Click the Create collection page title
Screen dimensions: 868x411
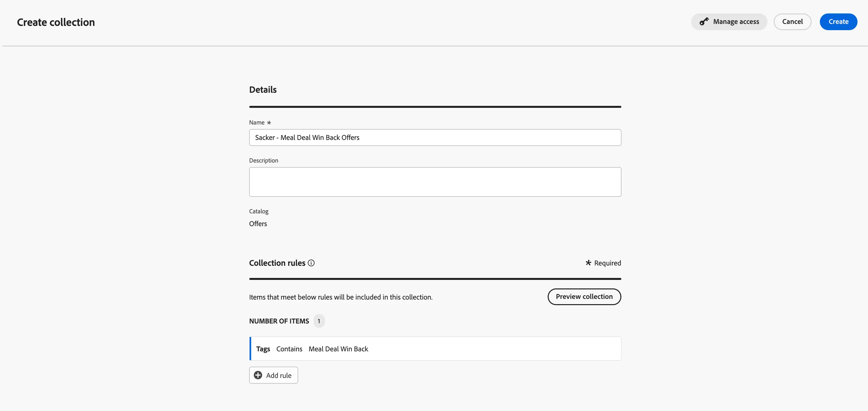(x=56, y=22)
